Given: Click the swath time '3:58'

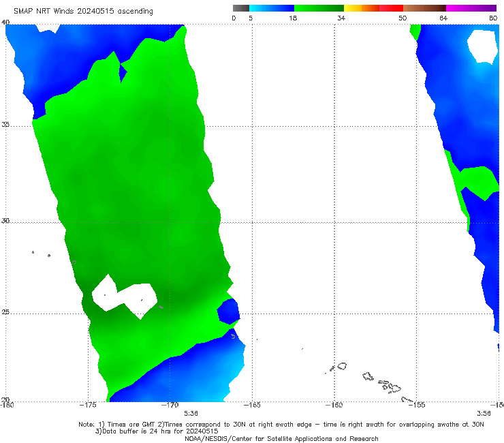Looking at the screenshot, I should click(x=484, y=414).
